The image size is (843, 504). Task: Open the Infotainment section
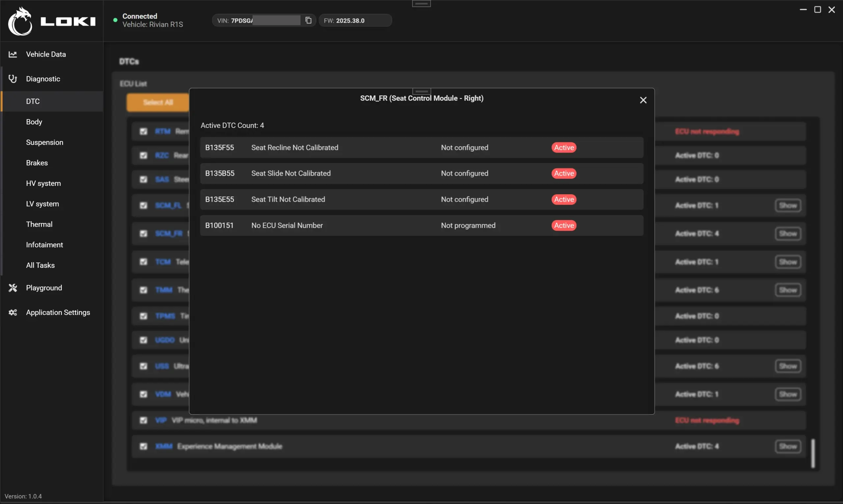pyautogui.click(x=52, y=244)
